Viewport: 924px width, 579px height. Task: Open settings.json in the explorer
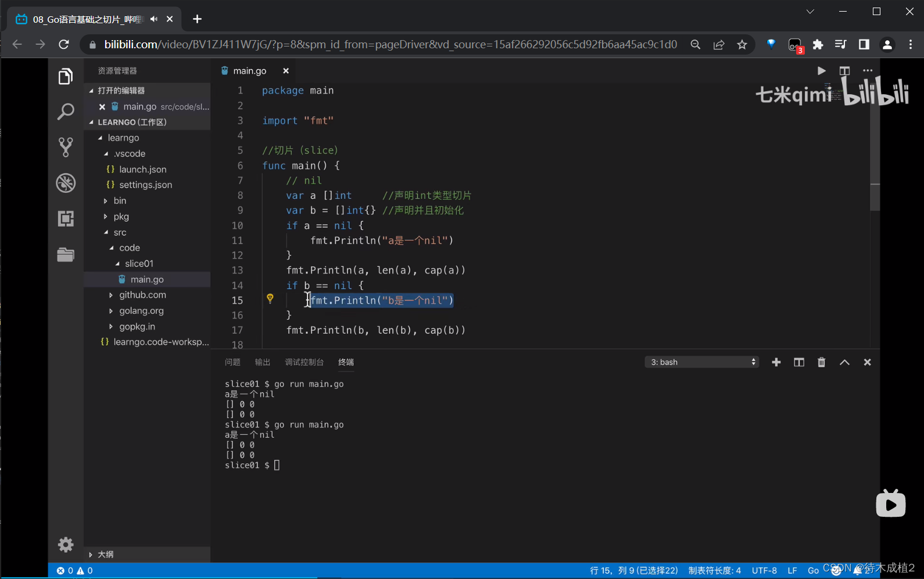click(146, 185)
